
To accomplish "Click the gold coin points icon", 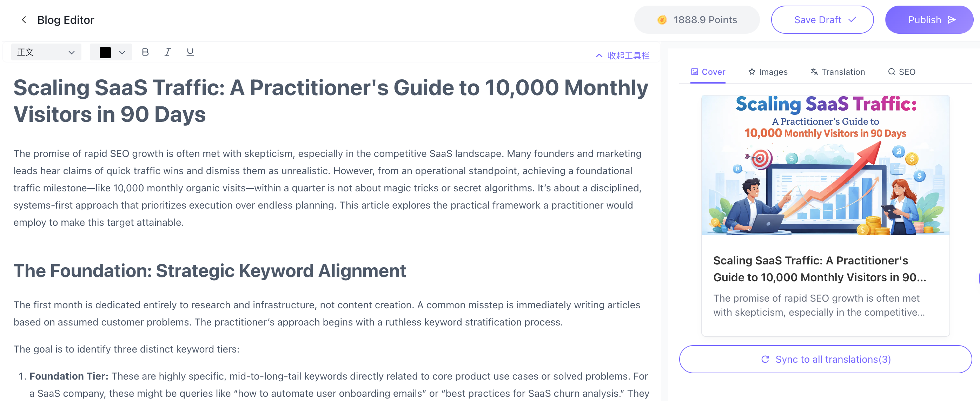I will (x=662, y=20).
